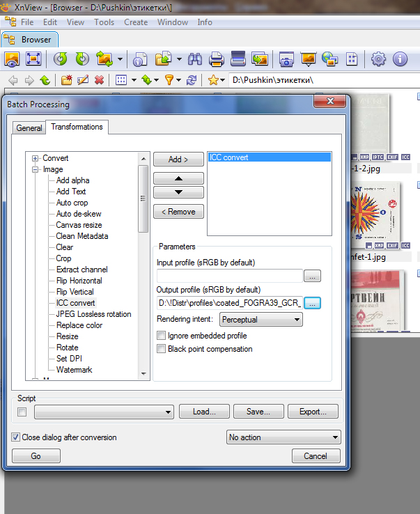Open the Edit menu
Image resolution: width=420 pixels, height=514 pixels.
point(50,22)
